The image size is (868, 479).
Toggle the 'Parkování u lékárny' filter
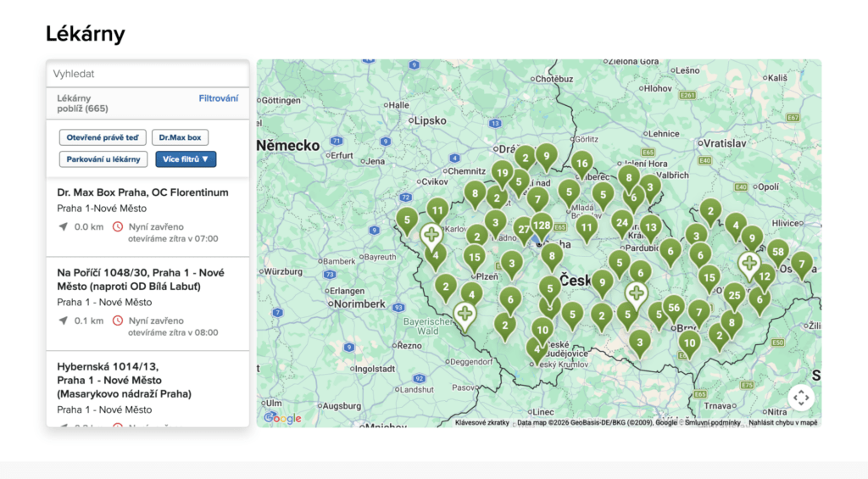103,159
